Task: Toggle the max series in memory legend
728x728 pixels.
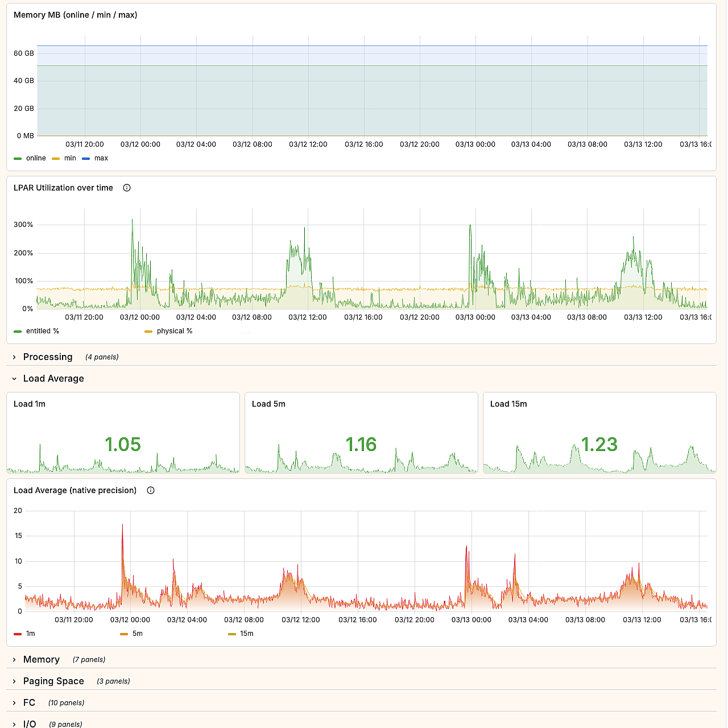Action: pos(101,158)
